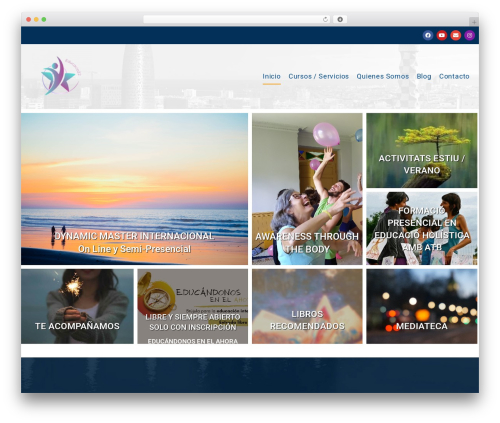This screenshot has width=500, height=423.
Task: Open Formació Presencial en Educació Holística tile
Action: tap(422, 228)
